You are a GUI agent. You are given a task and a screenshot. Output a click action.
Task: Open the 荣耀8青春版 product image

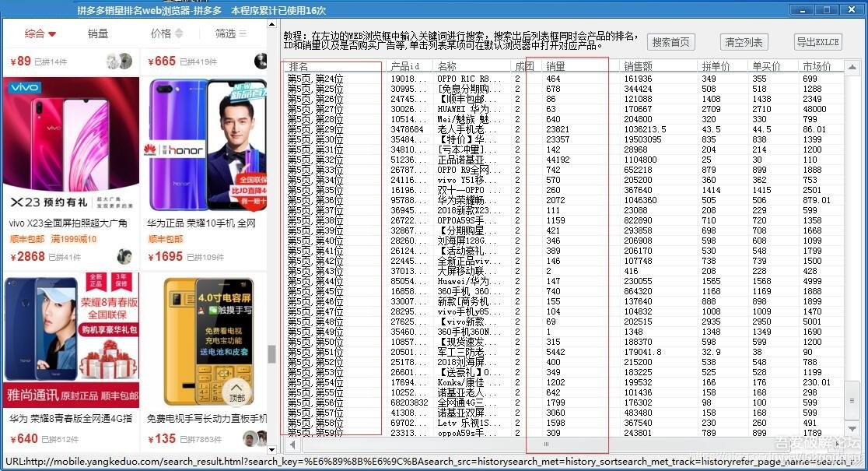tap(72, 339)
